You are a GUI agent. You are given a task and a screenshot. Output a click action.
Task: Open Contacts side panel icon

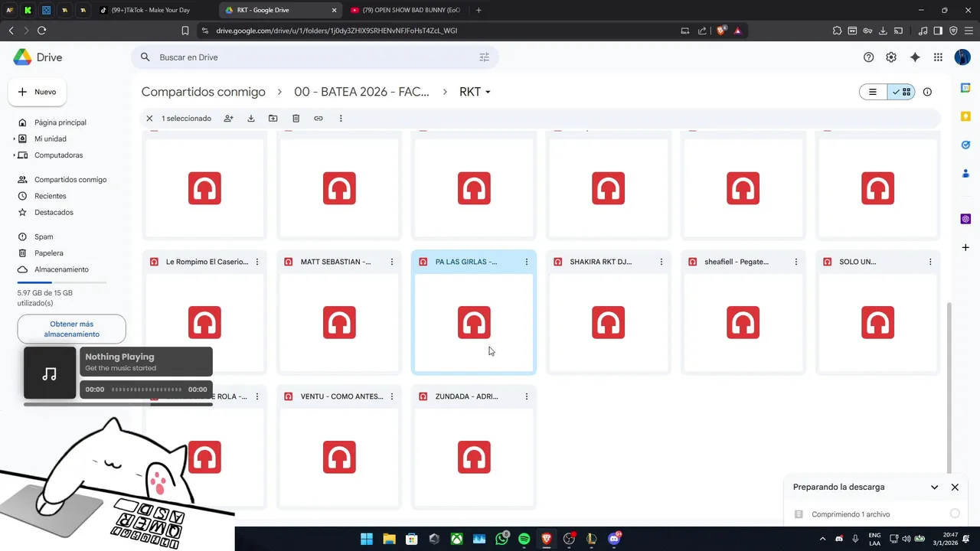click(965, 174)
